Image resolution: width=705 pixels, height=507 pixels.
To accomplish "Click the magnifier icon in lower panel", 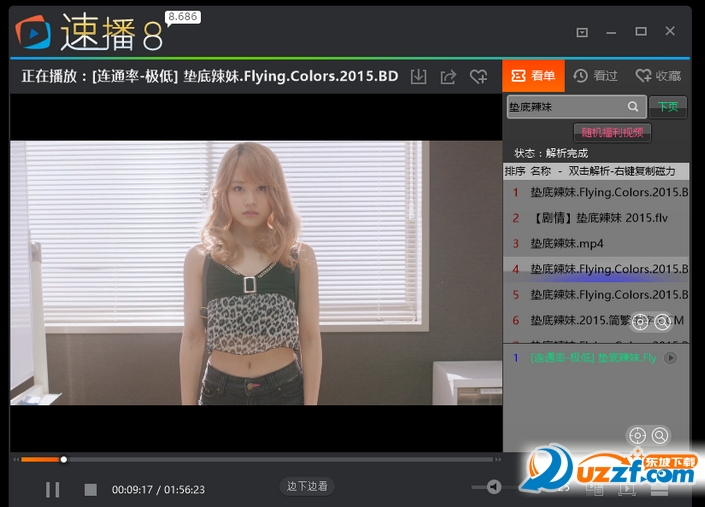I will [660, 436].
